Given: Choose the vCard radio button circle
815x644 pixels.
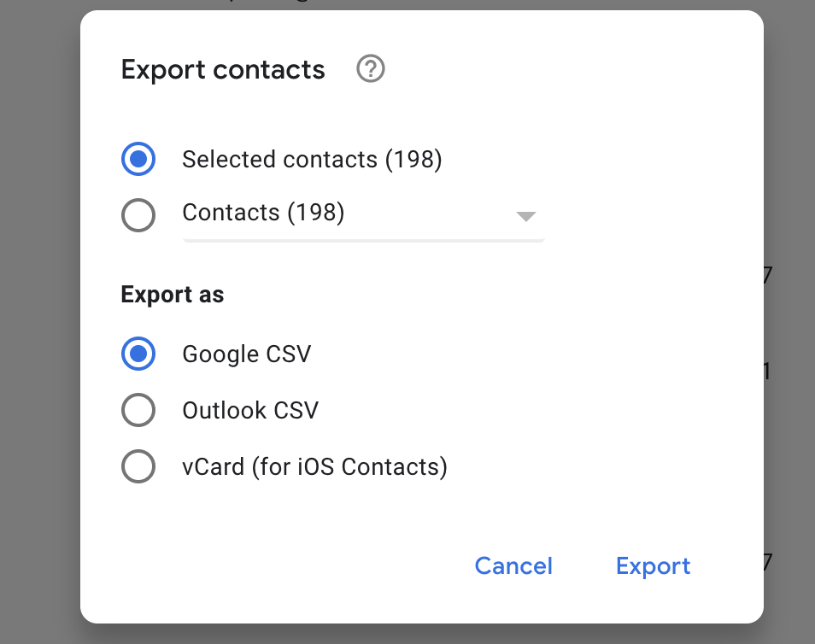Looking at the screenshot, I should [x=138, y=466].
